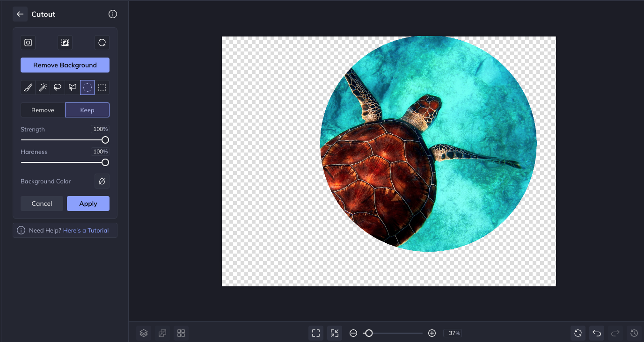Click the invert selection icon
Screen dimensions: 644x342
point(65,43)
